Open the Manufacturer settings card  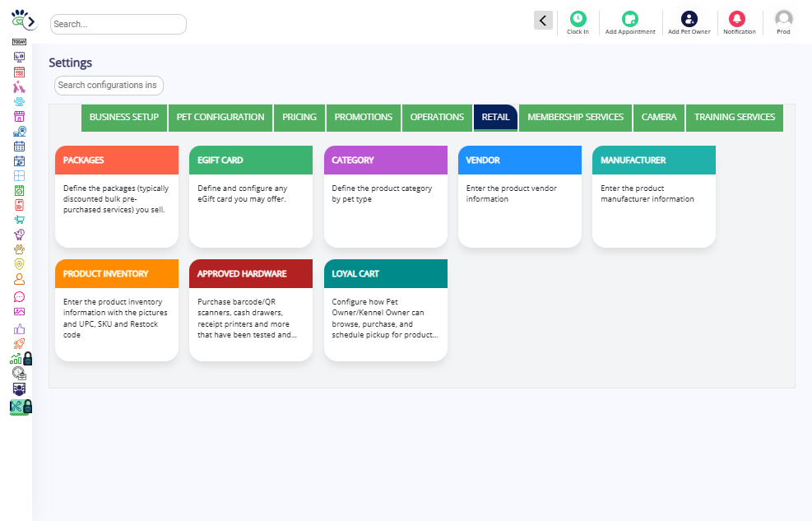[653, 196]
